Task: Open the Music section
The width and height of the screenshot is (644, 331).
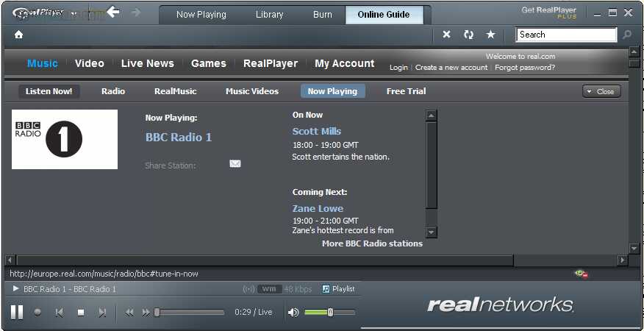Action: (43, 63)
